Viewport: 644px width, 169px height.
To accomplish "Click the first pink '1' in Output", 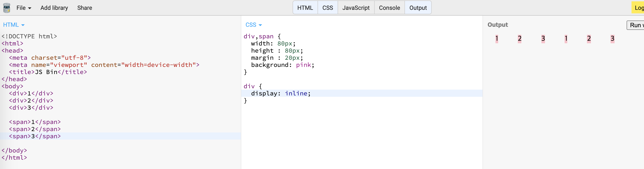I will tap(497, 39).
